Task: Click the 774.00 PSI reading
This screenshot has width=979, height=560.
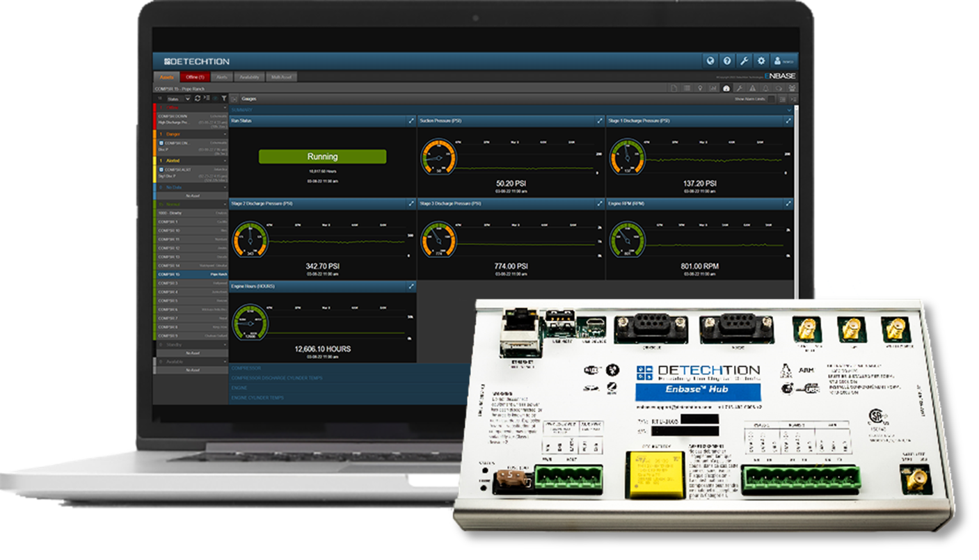Action: tap(511, 266)
